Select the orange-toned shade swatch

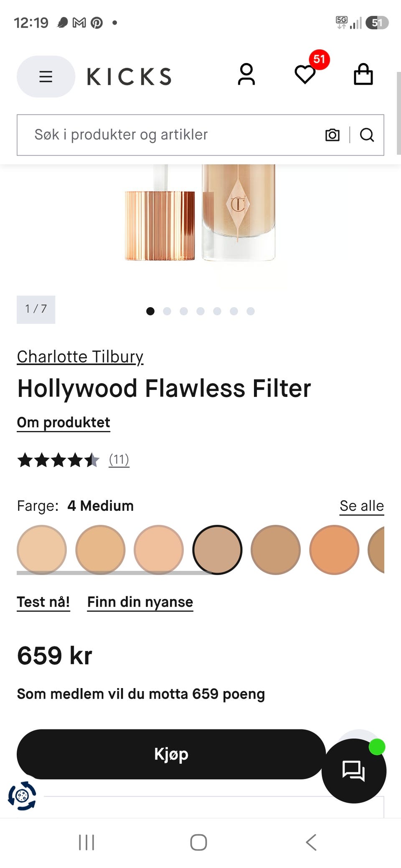(334, 550)
